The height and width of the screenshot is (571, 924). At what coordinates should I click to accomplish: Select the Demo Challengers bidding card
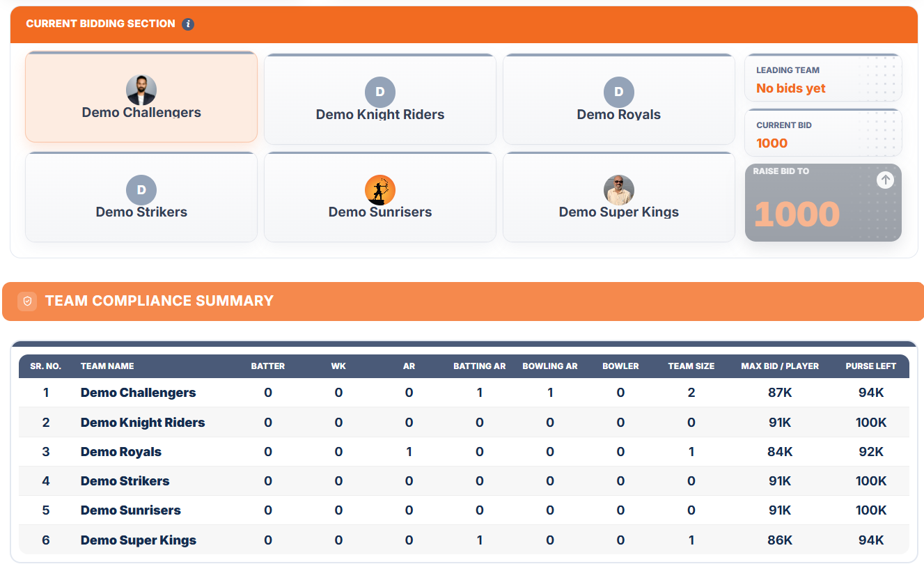141,97
